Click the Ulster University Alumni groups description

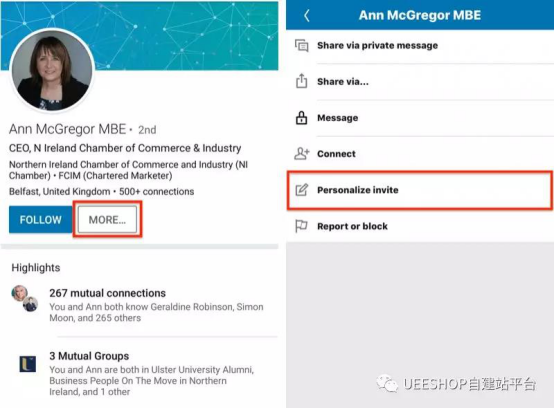coord(152,381)
